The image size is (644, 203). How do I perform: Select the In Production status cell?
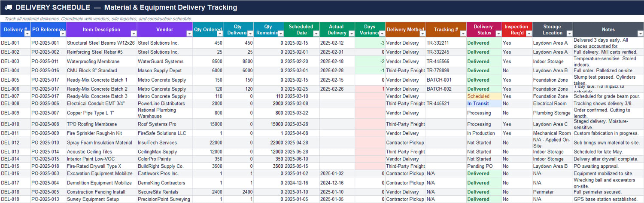click(484, 133)
